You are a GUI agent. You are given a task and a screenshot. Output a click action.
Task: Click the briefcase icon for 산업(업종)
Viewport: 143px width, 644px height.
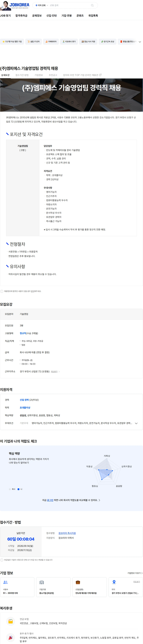tap(78, 582)
